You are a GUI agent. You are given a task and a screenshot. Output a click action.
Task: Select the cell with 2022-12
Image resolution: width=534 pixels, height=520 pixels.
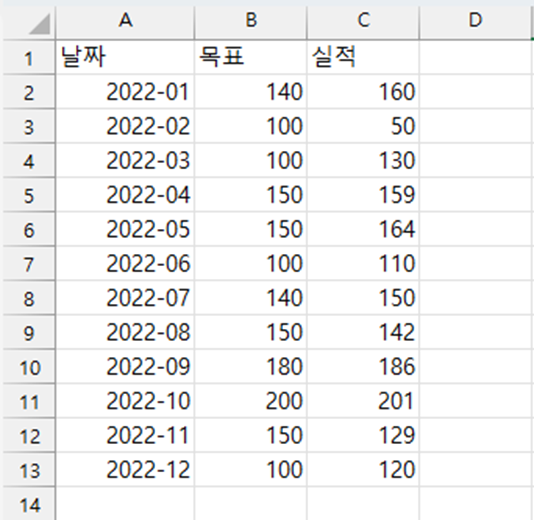(x=125, y=470)
